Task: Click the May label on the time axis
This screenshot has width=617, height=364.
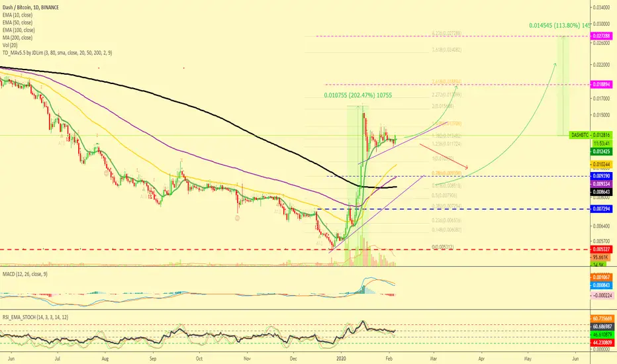Action: [x=528, y=359]
